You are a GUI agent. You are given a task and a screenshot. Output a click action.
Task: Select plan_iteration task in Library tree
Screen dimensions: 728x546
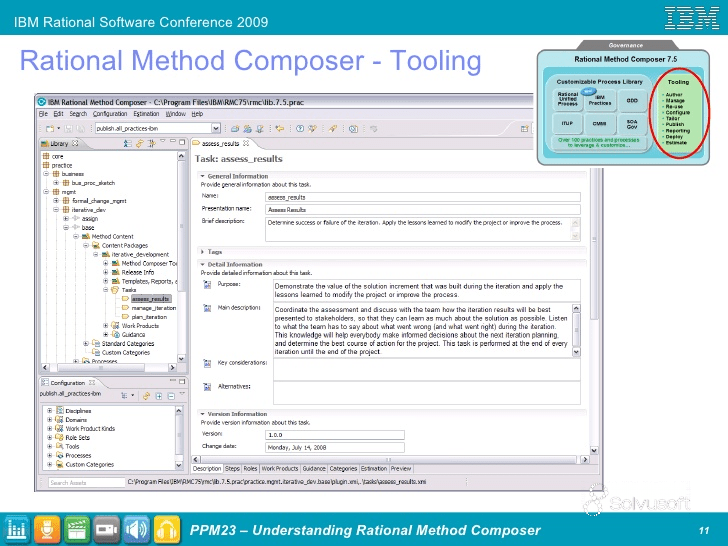[x=149, y=317]
